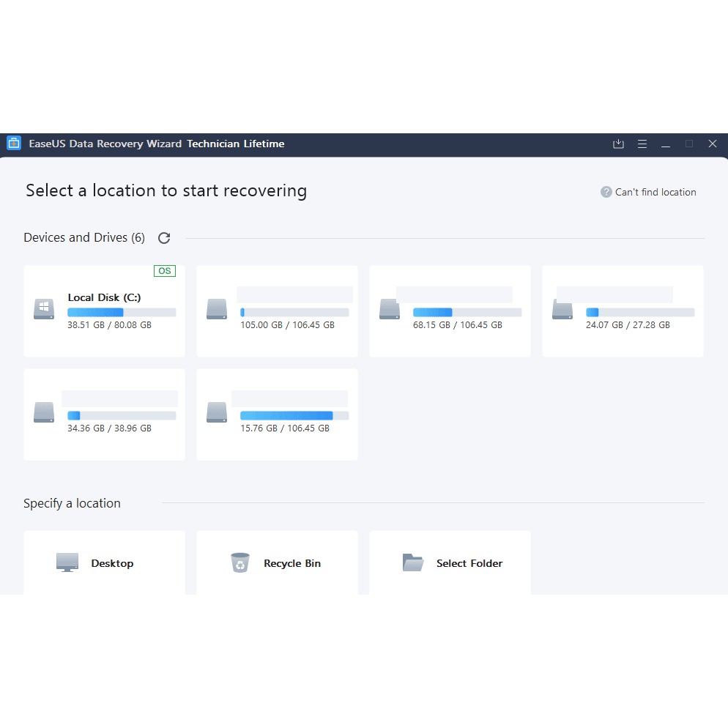Open the import scan session icon
This screenshot has height=728, width=728.
coord(618,144)
